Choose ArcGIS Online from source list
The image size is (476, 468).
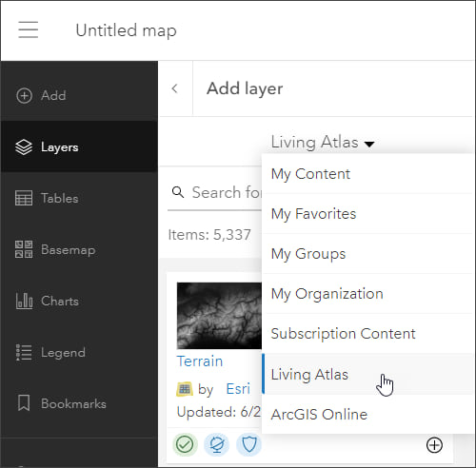click(x=367, y=414)
